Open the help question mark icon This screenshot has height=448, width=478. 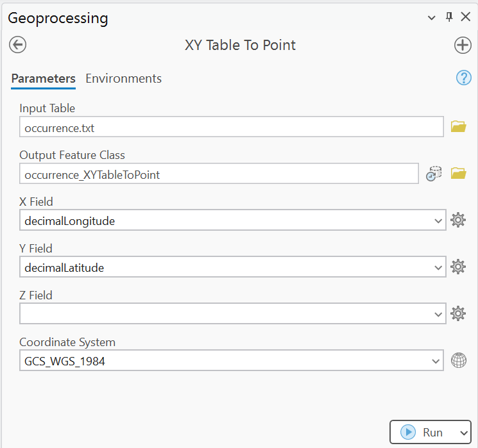click(463, 78)
